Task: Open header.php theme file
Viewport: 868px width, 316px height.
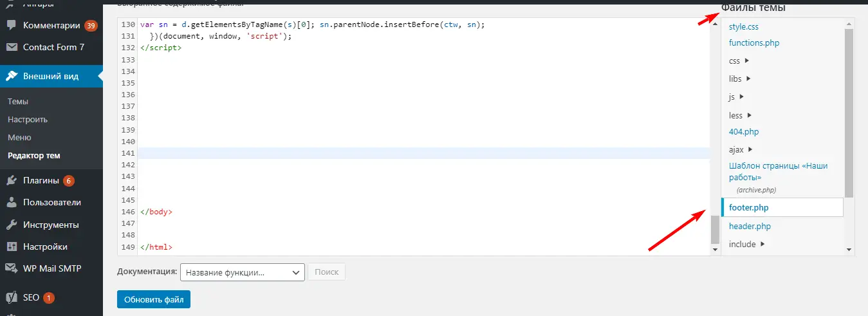Action: pyautogui.click(x=750, y=226)
